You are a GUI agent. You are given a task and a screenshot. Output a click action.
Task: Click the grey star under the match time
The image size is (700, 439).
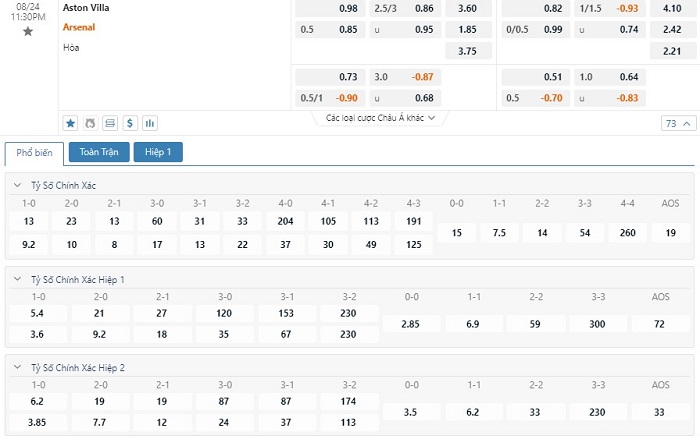click(27, 32)
